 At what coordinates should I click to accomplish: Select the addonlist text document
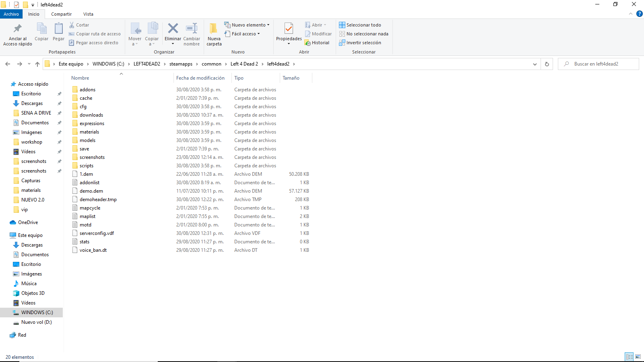point(89,183)
